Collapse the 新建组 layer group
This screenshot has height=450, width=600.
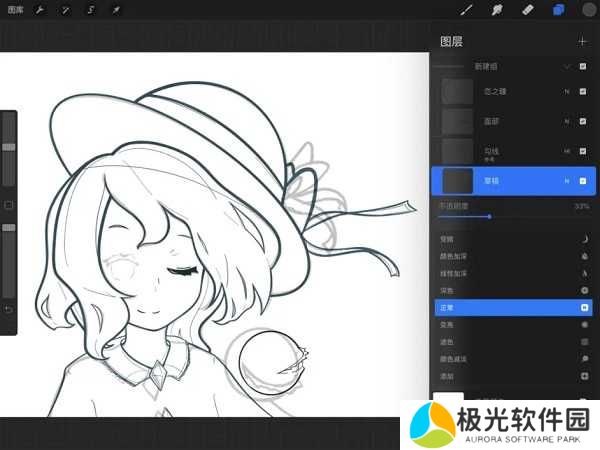(x=567, y=66)
